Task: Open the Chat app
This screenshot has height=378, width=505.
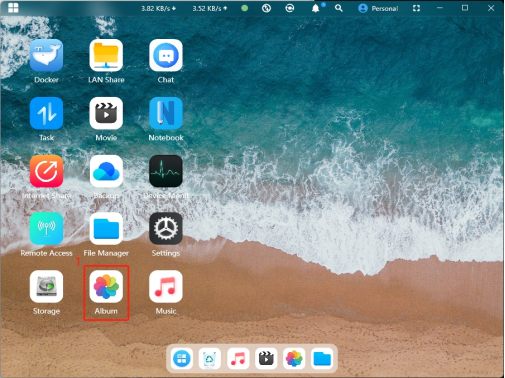Action: [166, 55]
